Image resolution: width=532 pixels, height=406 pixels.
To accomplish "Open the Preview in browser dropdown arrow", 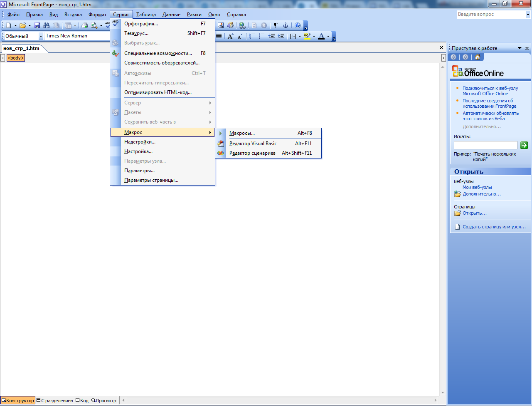I will pyautogui.click(x=101, y=25).
